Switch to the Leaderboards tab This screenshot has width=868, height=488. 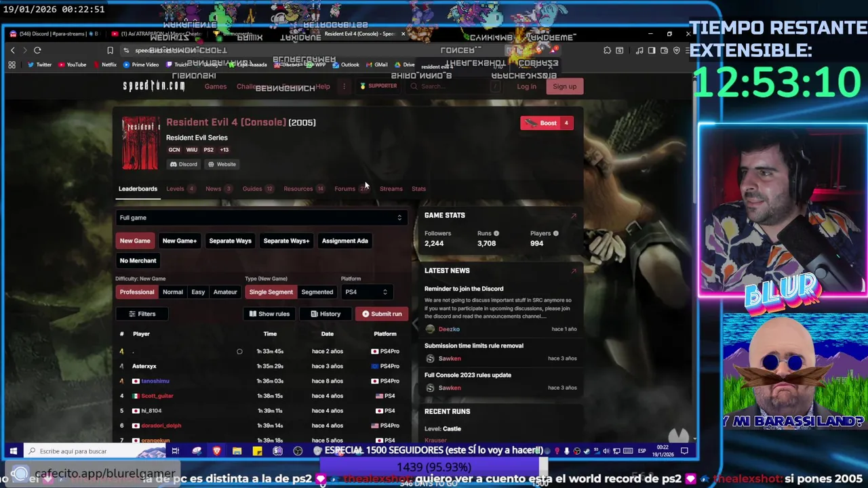[x=138, y=189]
